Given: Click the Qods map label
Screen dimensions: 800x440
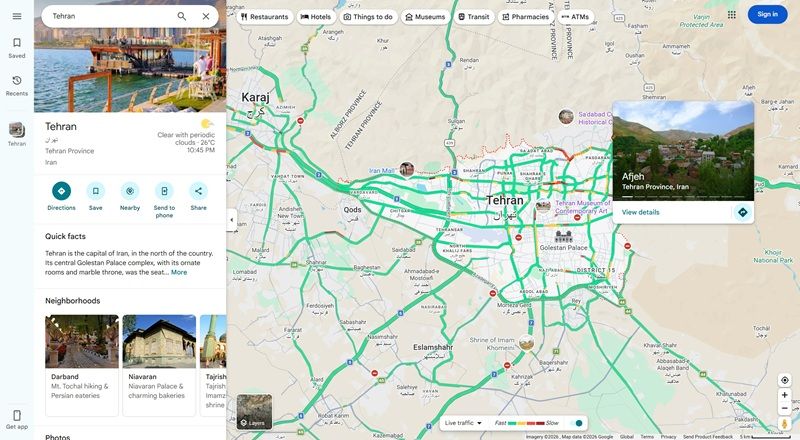Looking at the screenshot, I should click(x=352, y=209).
